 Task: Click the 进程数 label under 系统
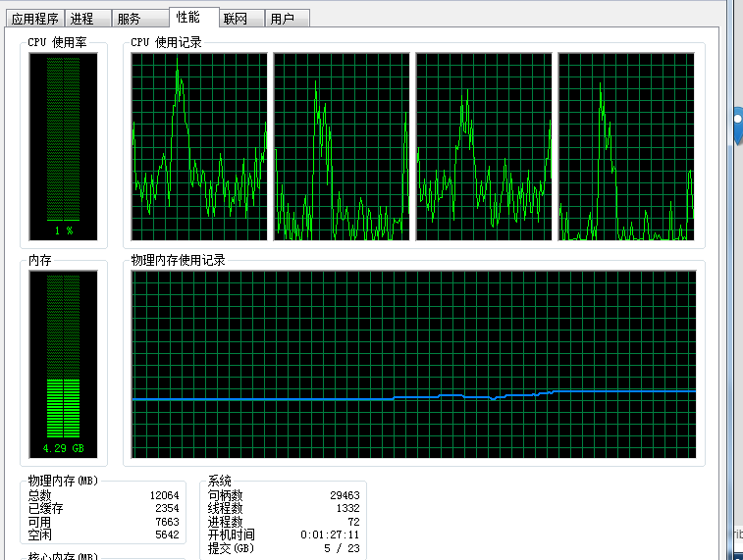click(x=225, y=522)
